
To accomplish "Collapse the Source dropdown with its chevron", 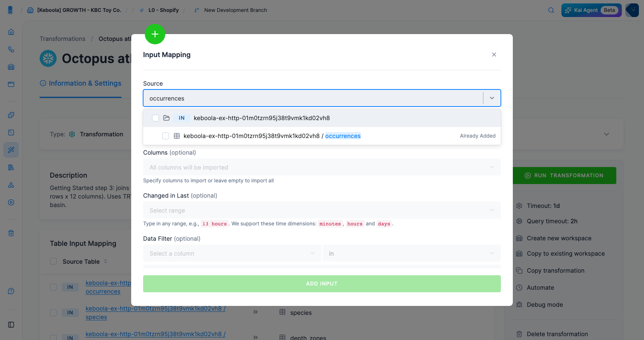I will (492, 98).
